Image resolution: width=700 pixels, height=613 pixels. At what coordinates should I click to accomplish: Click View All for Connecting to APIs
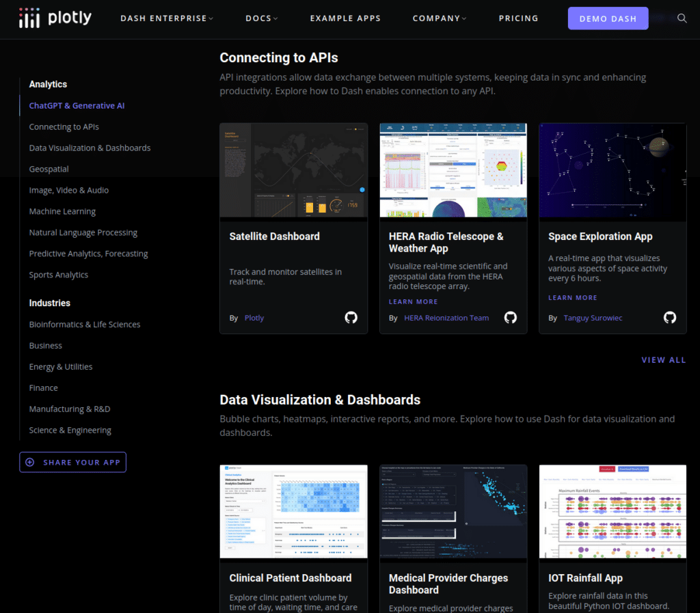tap(663, 360)
